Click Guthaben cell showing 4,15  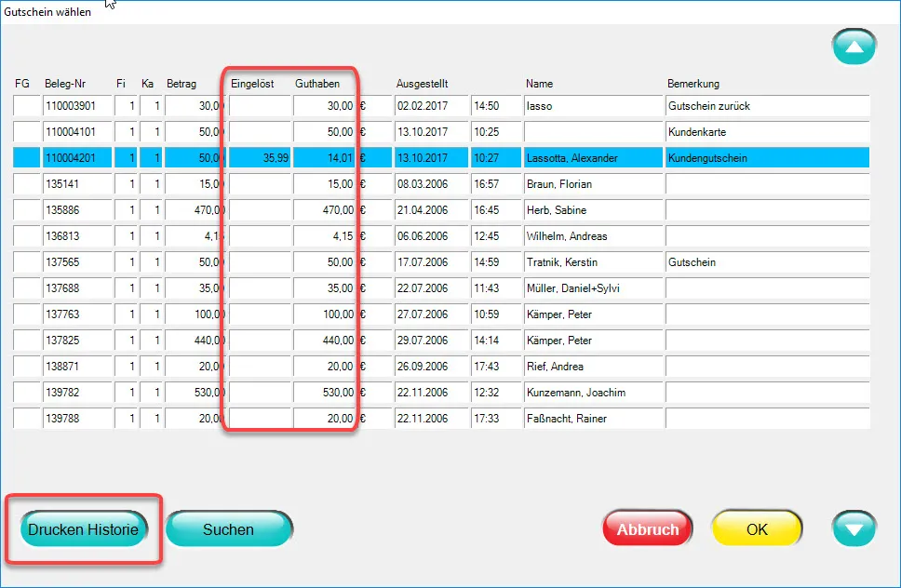click(326, 236)
